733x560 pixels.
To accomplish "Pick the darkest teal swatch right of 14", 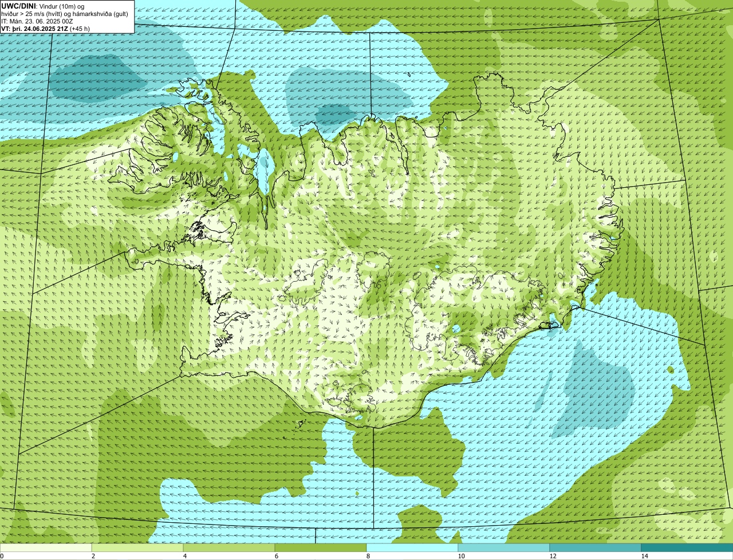I will click(687, 547).
